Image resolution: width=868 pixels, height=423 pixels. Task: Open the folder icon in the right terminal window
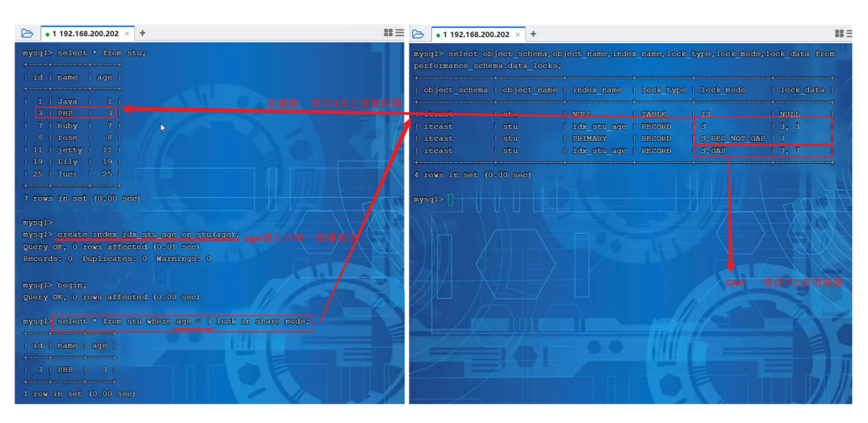tap(418, 33)
